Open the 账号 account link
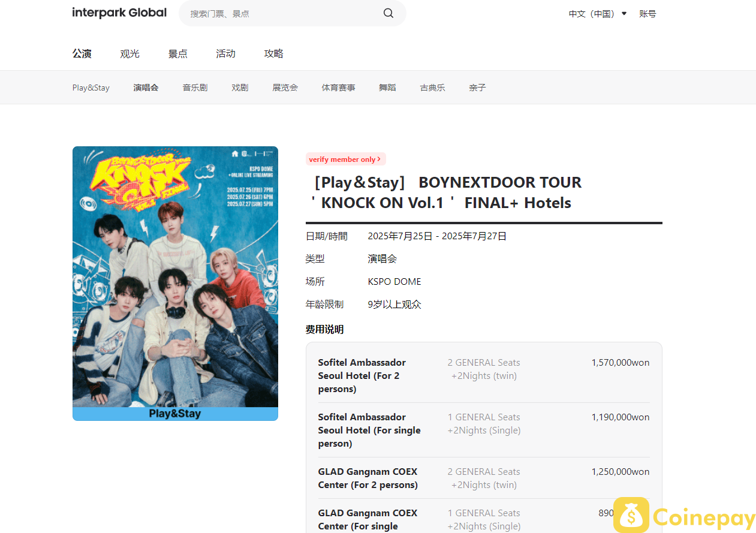This screenshot has width=756, height=533. click(x=647, y=14)
